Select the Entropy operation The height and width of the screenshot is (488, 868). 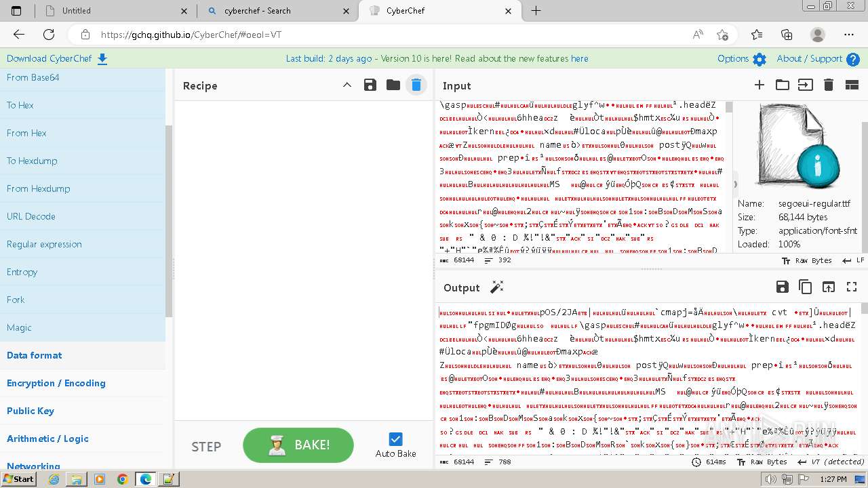83,272
